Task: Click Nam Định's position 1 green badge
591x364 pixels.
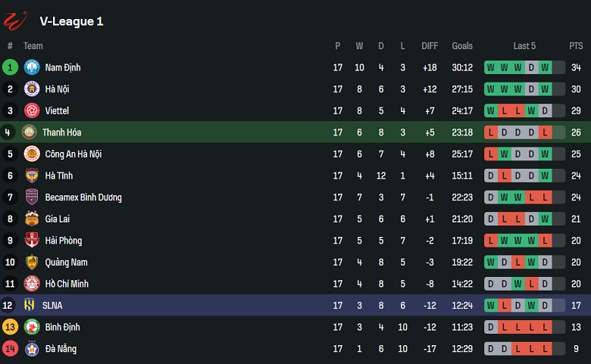Action: pyautogui.click(x=11, y=67)
